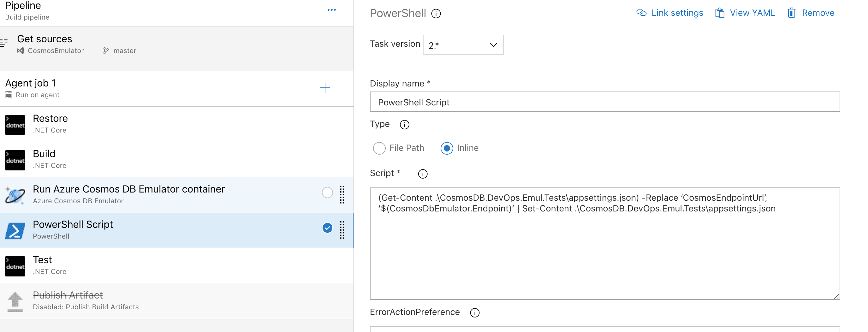The width and height of the screenshot is (868, 332).
Task: Click the 'CosmosEmulator' repository name text
Action: pos(56,50)
